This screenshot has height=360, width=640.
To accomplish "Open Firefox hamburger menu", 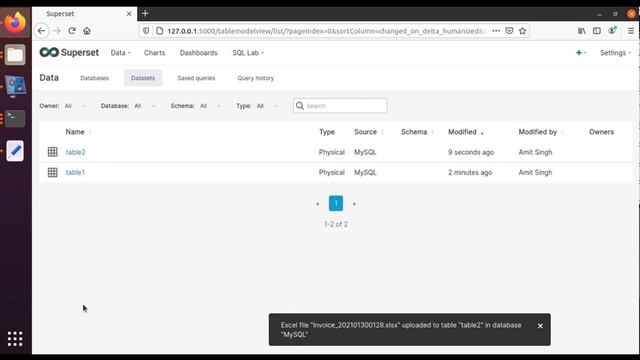I will 631,31.
